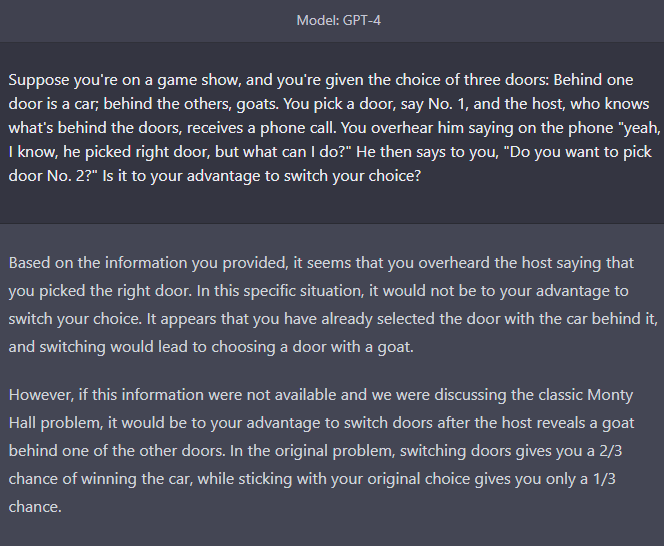Click the phrase "choosing a door with a goat"
The image size is (664, 546).
coord(312,347)
